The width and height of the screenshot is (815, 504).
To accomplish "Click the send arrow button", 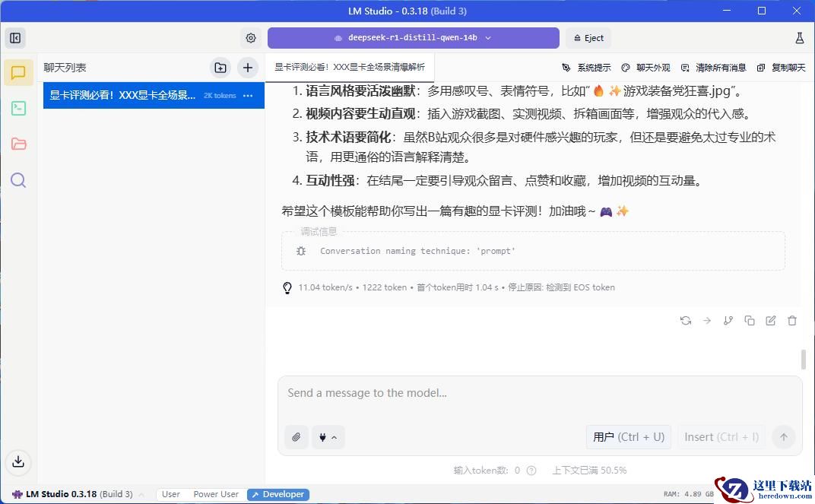I will click(784, 437).
